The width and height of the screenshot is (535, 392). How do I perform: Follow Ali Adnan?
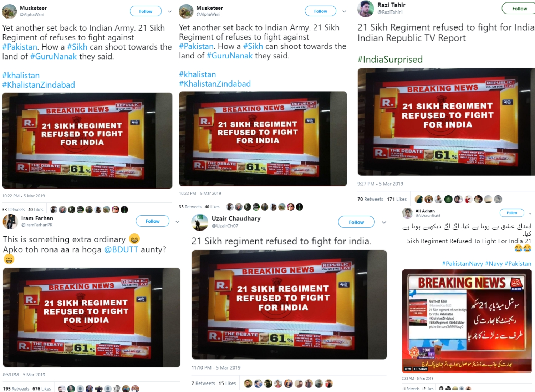coord(512,213)
